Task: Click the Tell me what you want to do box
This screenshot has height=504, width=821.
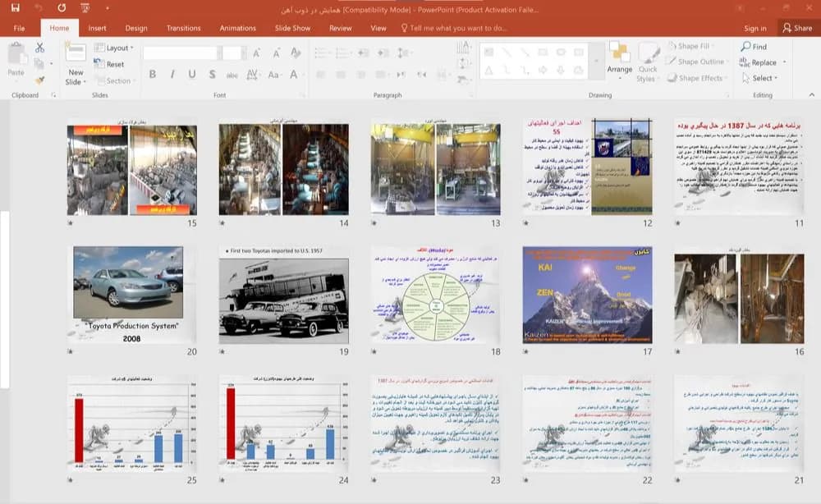Action: (453, 28)
